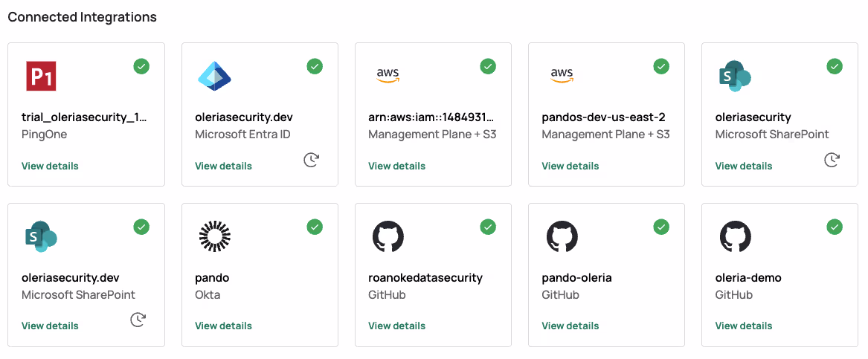Click sync history clock on oleriasecurity.dev SharePoint card
The height and width of the screenshot is (359, 868).
(x=138, y=319)
